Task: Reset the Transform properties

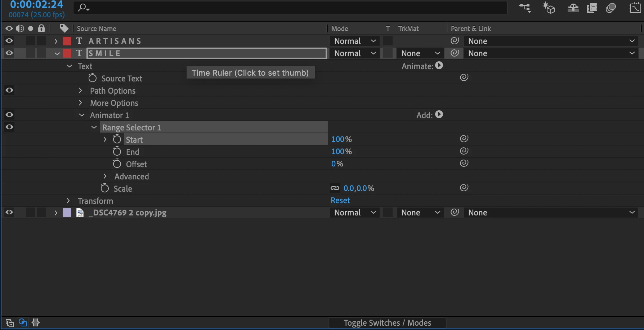Action: click(340, 200)
